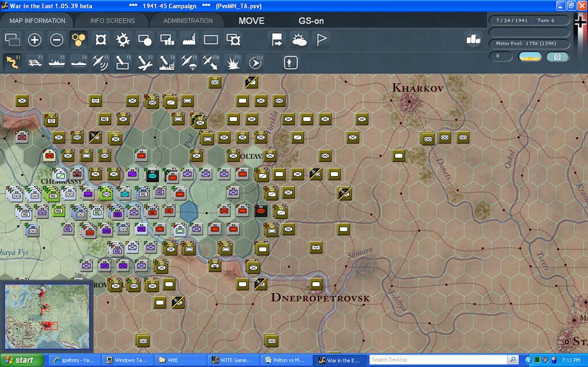588x367 pixels.
Task: Select F9 air transport parachute icon
Action: [189, 62]
